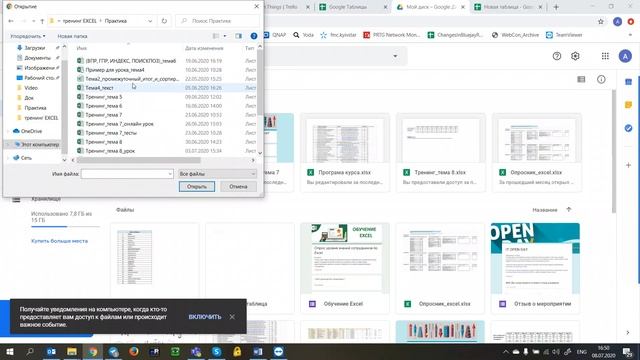Expand the address path history dropdown

coord(150,21)
